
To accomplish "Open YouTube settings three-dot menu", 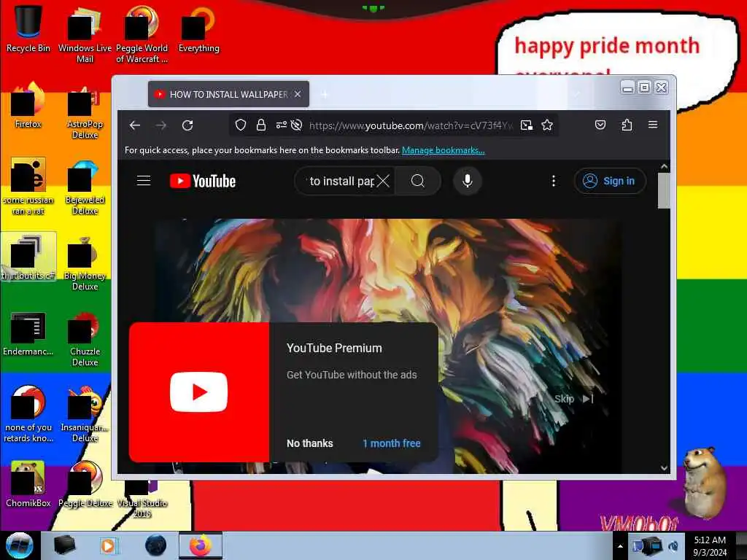I will tap(553, 181).
